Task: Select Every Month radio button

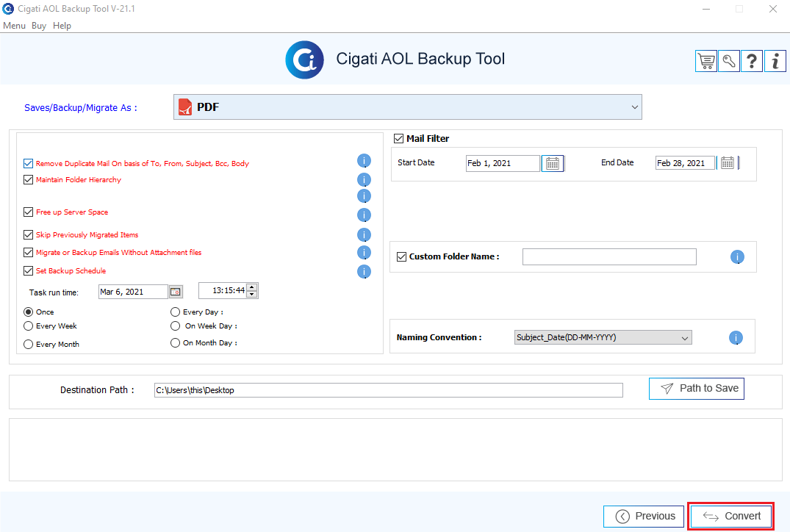Action: coord(28,344)
